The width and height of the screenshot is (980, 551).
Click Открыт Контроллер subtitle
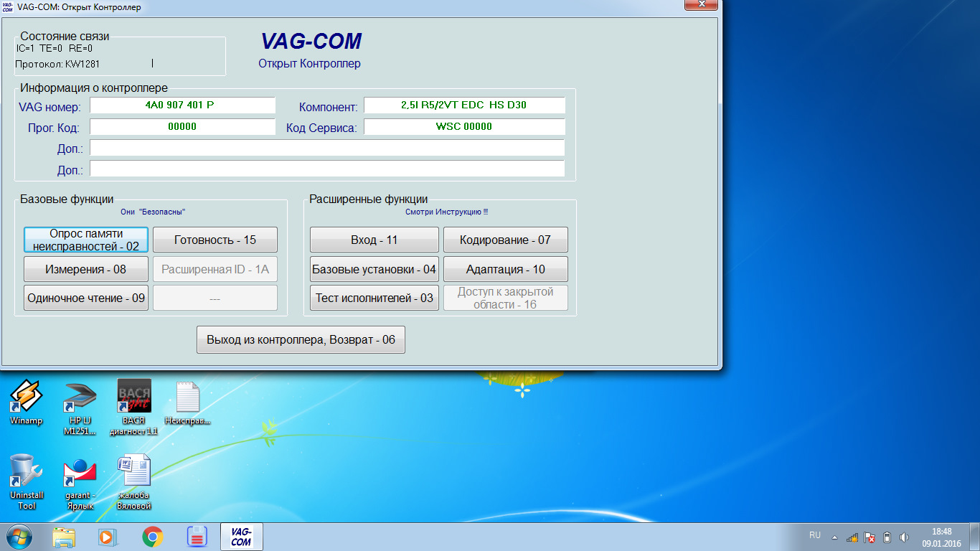coord(309,64)
